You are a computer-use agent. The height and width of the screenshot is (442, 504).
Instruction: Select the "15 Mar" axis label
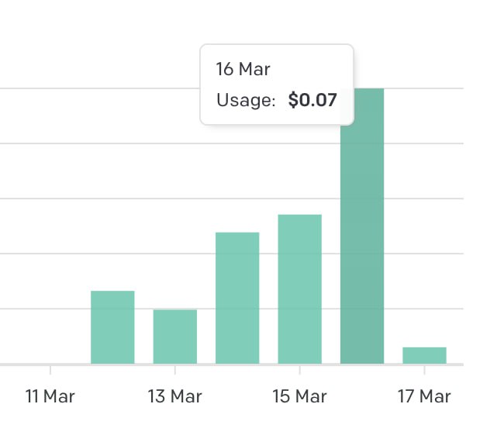click(x=299, y=396)
